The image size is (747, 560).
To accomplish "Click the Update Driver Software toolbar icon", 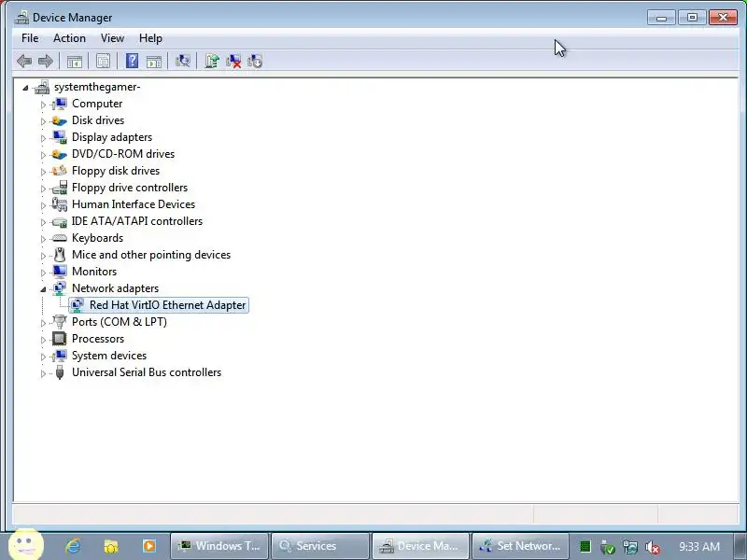I will pyautogui.click(x=212, y=61).
